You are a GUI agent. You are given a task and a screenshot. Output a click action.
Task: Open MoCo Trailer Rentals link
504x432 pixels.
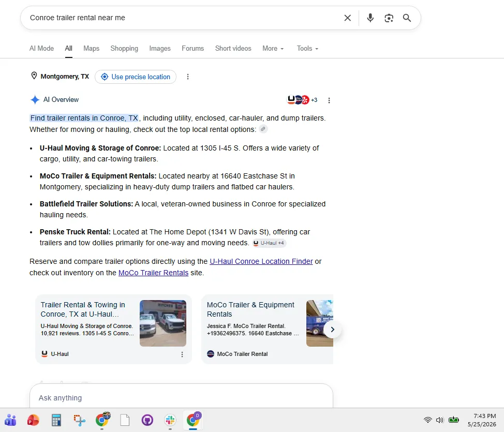153,273
